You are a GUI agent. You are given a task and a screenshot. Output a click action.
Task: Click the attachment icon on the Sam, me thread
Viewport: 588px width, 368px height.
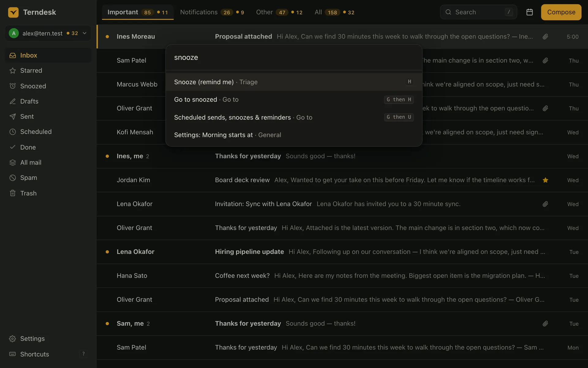pos(545,324)
